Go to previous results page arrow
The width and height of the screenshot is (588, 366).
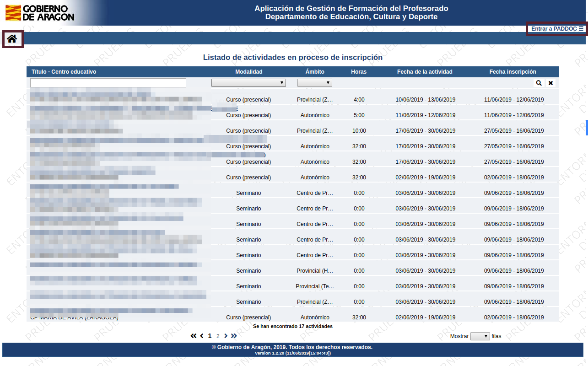(x=202, y=336)
